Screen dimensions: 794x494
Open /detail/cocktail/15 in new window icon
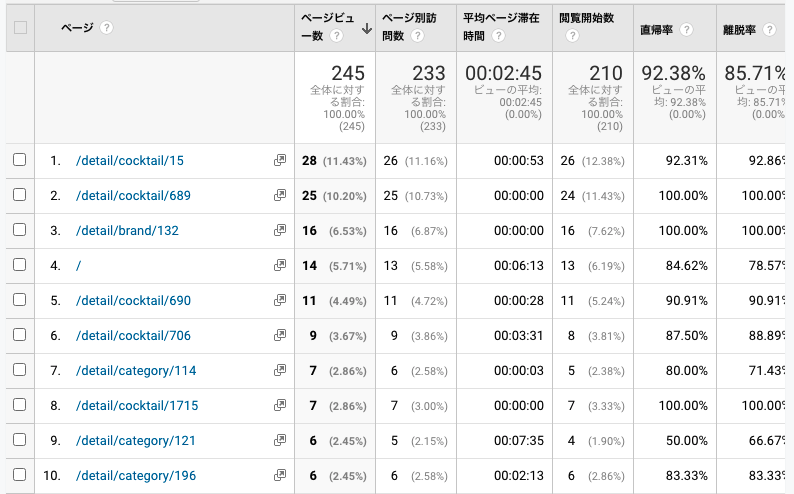click(280, 160)
